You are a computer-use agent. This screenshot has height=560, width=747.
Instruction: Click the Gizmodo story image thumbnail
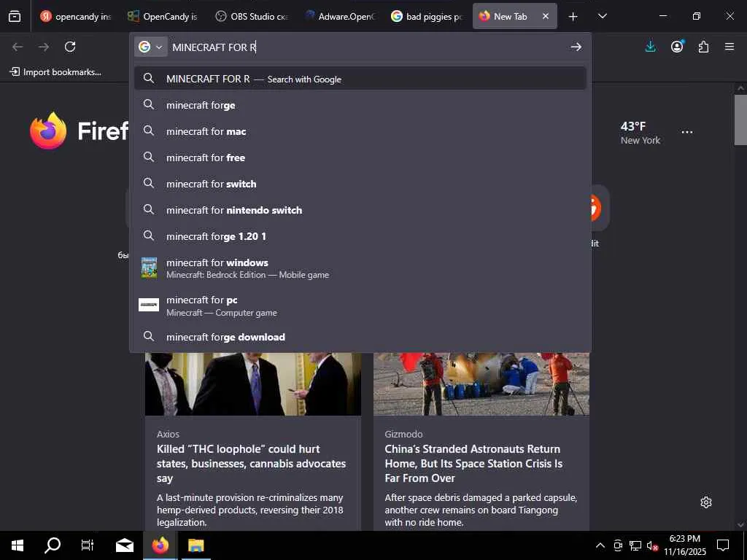(481, 384)
